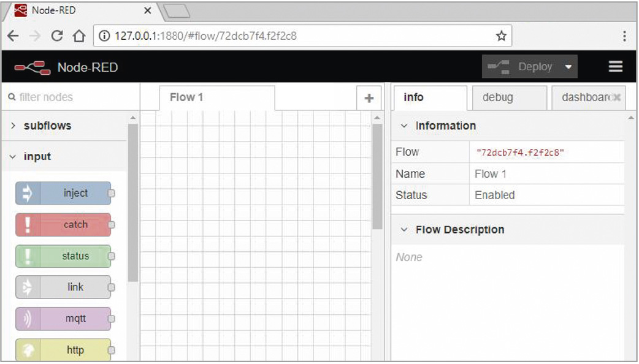Screen dimensions: 639x364
Task: Expand the subflows palette category
Action: (x=65, y=126)
